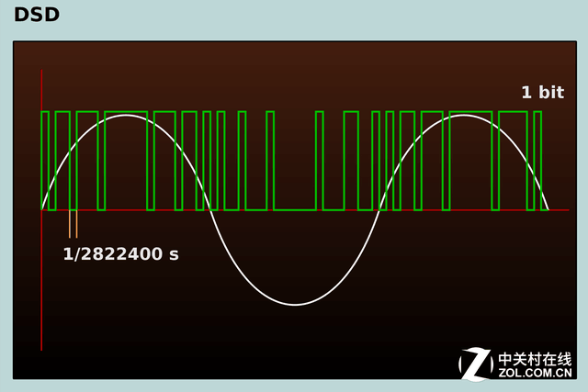Image resolution: width=588 pixels, height=392 pixels.
Task: Select the wide green pulse over second peak
Action: click(x=468, y=113)
